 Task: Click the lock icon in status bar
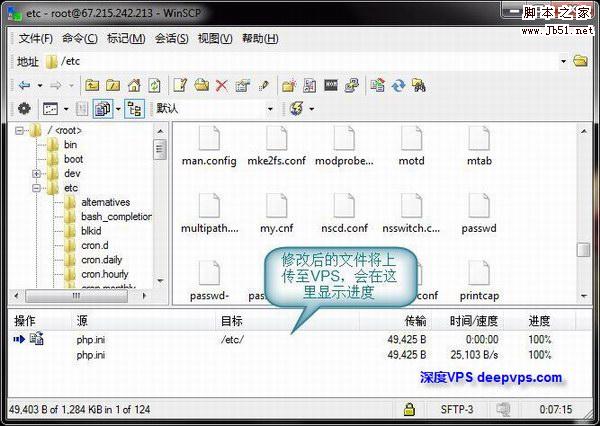409,410
